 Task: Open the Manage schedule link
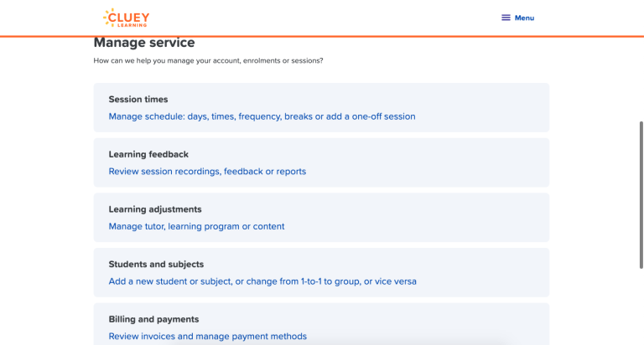click(262, 116)
